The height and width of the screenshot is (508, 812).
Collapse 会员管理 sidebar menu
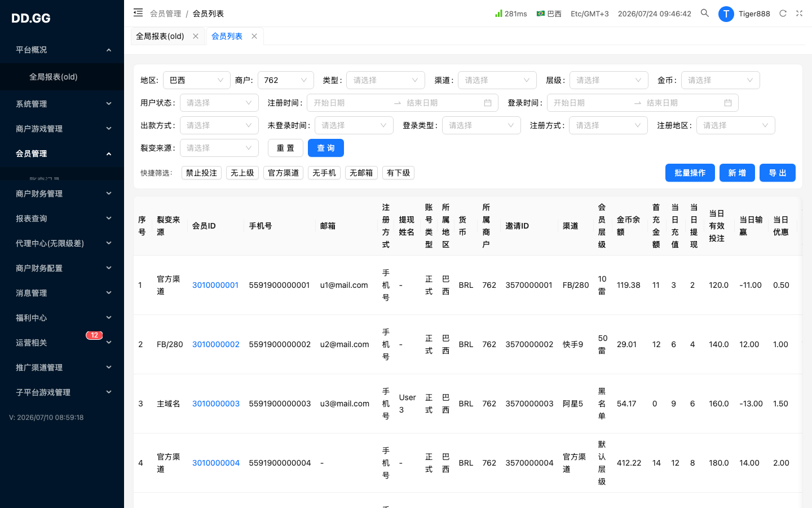[62, 154]
